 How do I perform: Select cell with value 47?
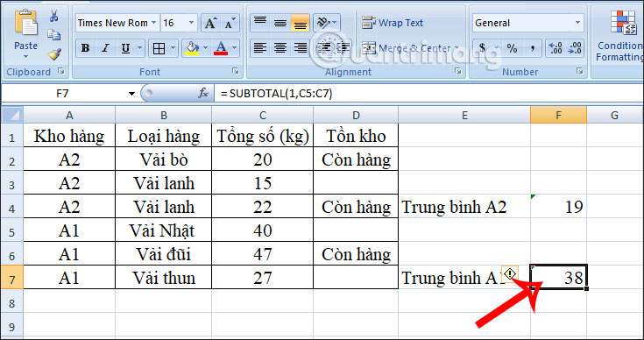pos(263,254)
